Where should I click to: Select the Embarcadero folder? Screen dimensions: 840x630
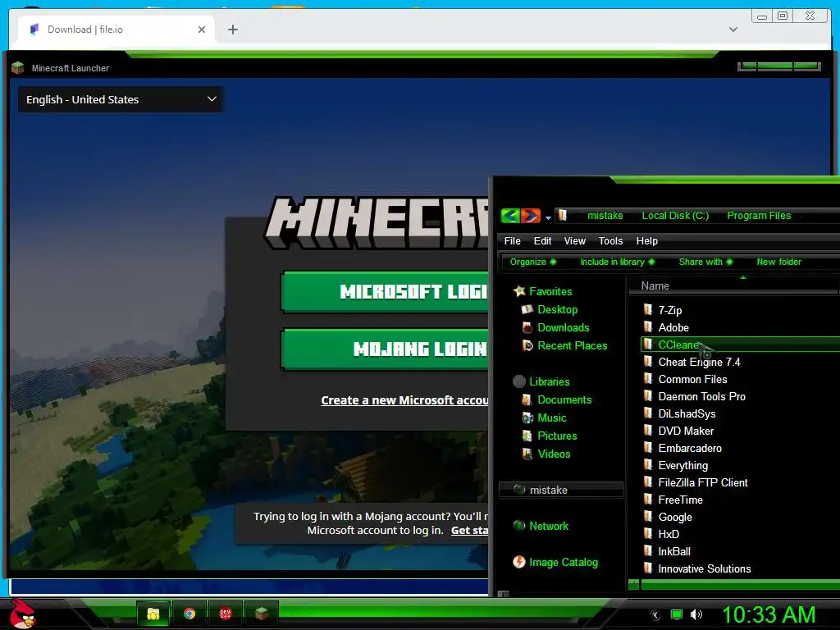[689, 448]
